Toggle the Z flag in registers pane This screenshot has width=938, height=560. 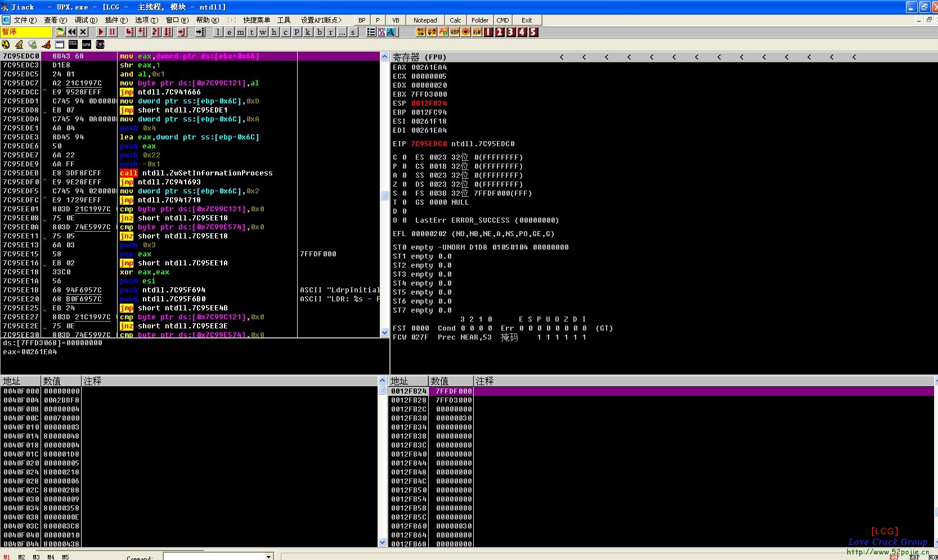[x=405, y=184]
